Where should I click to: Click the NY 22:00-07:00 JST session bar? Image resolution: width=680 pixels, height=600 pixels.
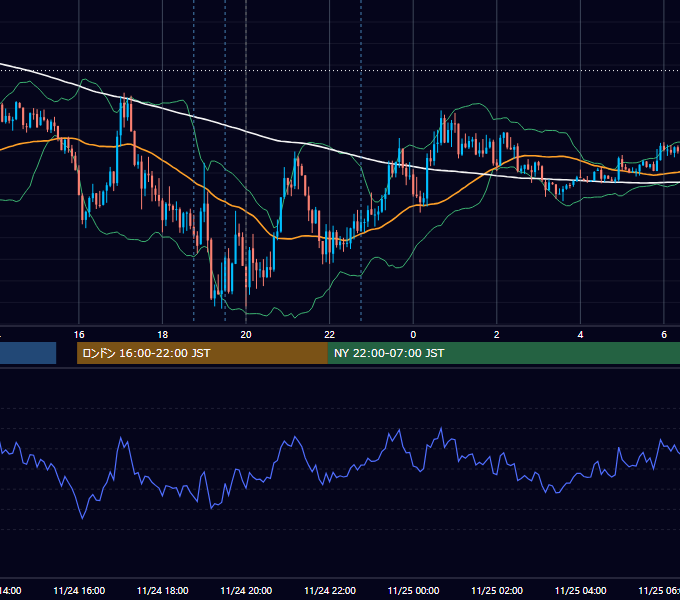tap(503, 353)
